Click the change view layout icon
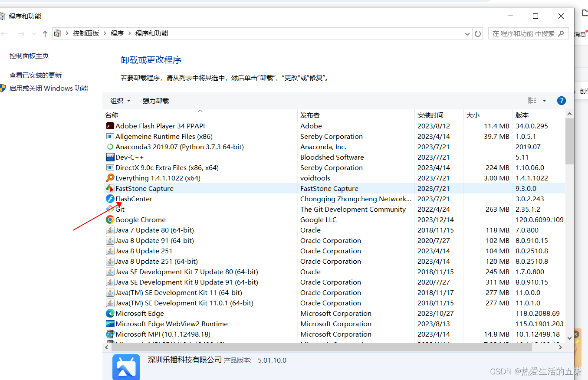 click(x=532, y=101)
